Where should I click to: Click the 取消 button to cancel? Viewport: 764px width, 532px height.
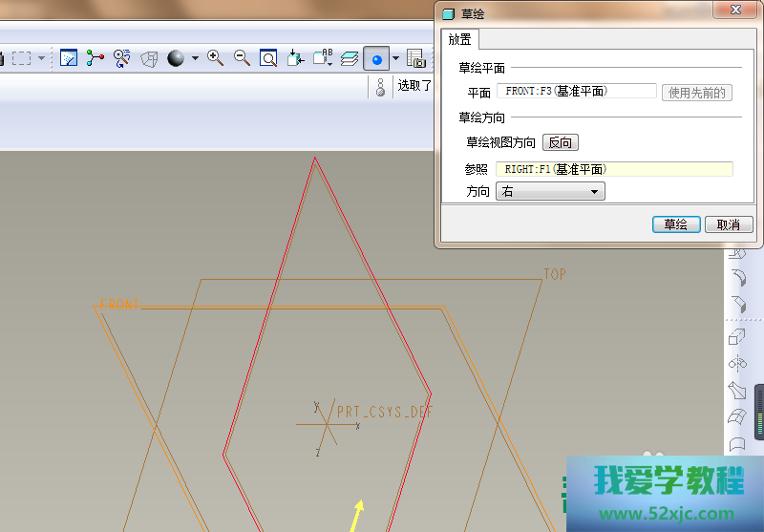(729, 224)
